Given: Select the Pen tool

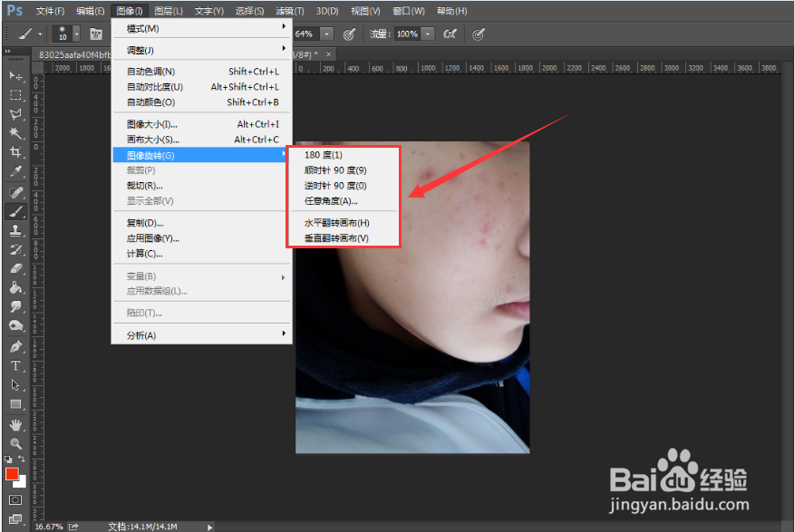Looking at the screenshot, I should (15, 347).
